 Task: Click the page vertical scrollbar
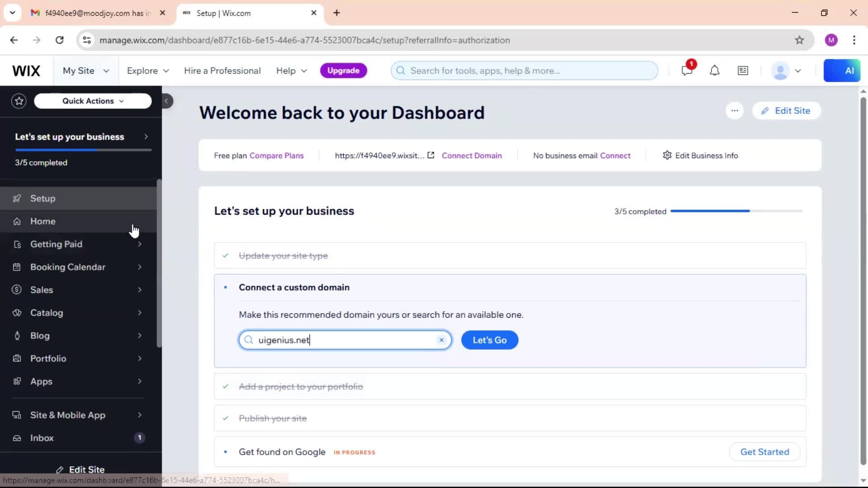[x=863, y=280]
